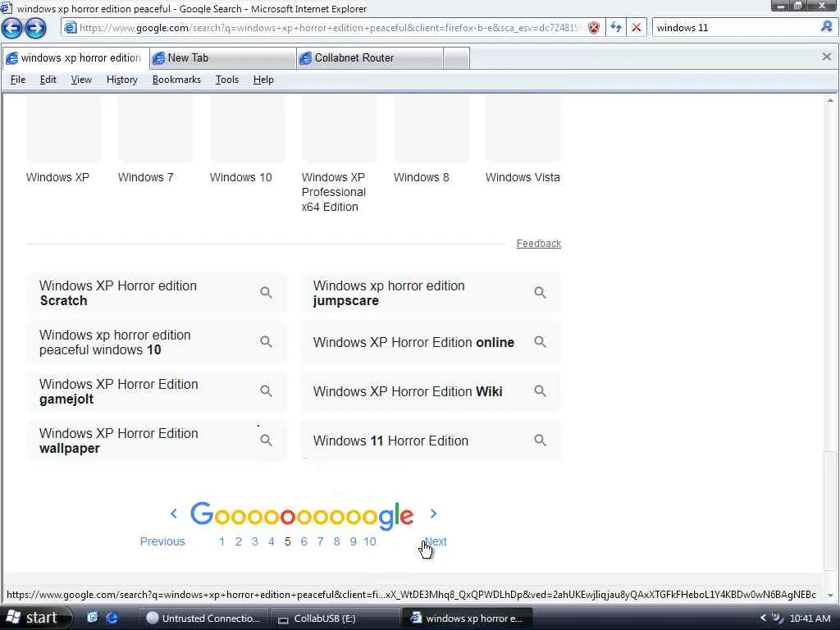Open the Bookmarks menu
This screenshot has height=630, width=840.
tap(177, 80)
